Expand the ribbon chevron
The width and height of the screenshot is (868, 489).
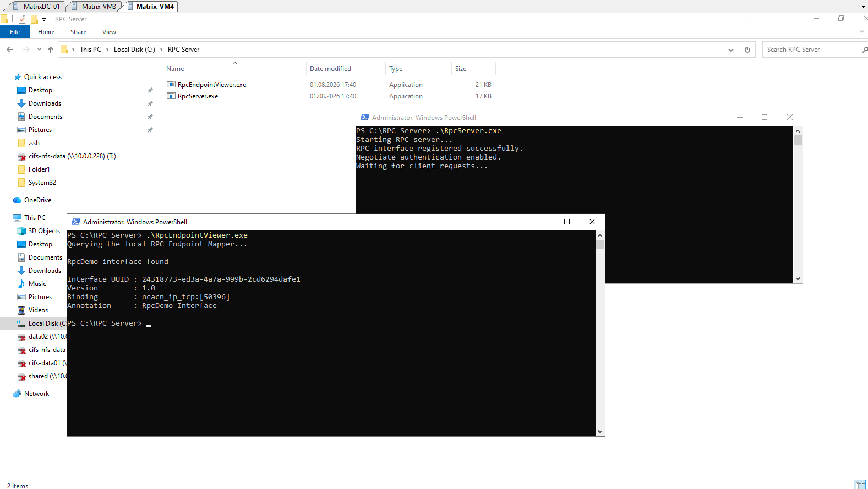(x=862, y=32)
